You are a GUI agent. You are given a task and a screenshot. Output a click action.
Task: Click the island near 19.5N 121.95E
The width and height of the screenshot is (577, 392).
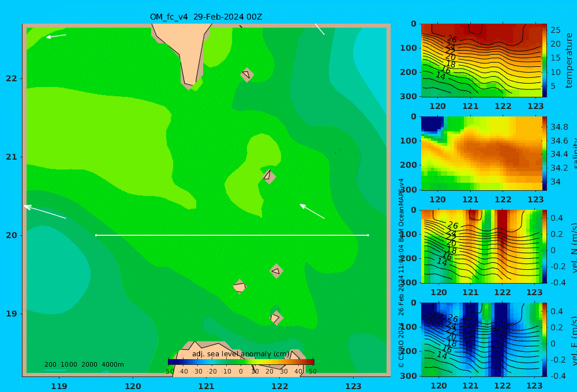coord(276,271)
